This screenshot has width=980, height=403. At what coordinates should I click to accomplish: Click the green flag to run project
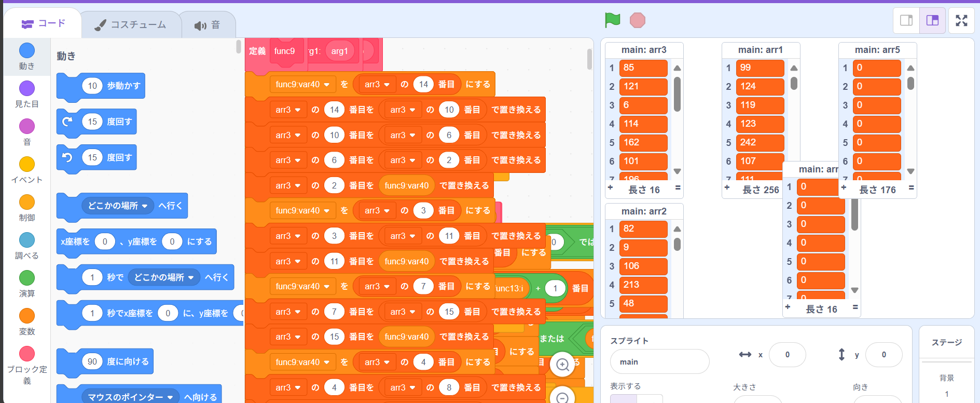point(612,20)
